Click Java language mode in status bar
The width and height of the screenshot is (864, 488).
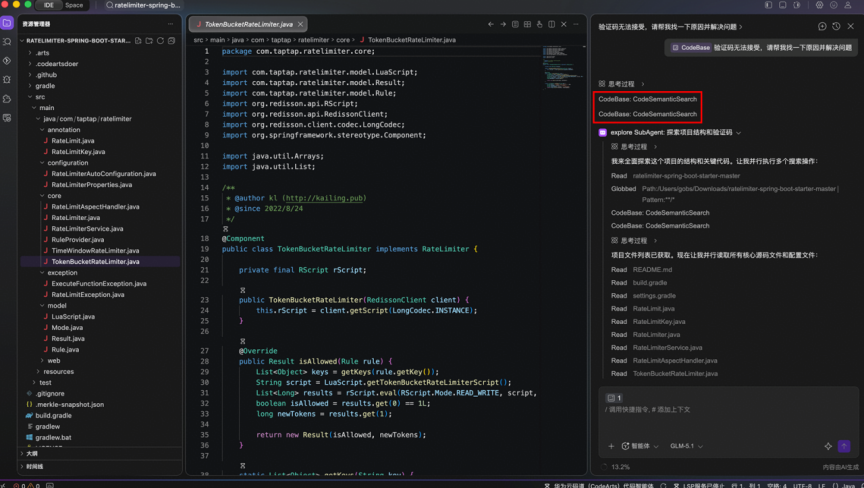point(844,485)
